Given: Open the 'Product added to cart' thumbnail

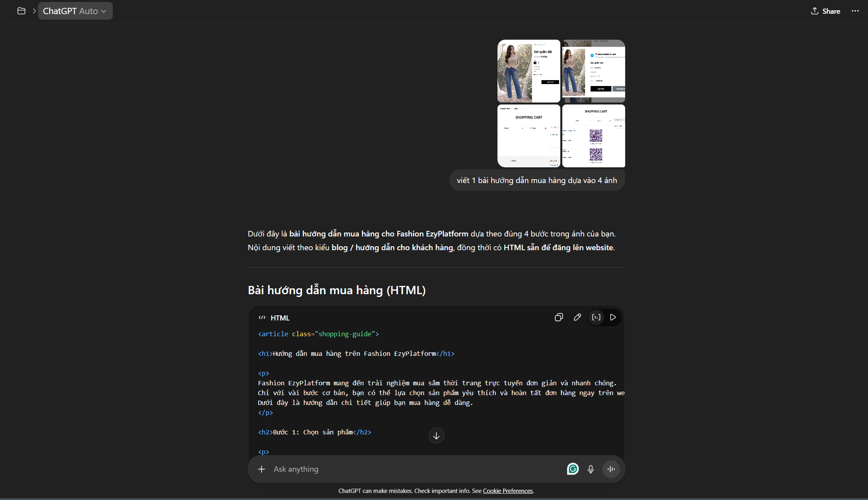Looking at the screenshot, I should tap(593, 71).
